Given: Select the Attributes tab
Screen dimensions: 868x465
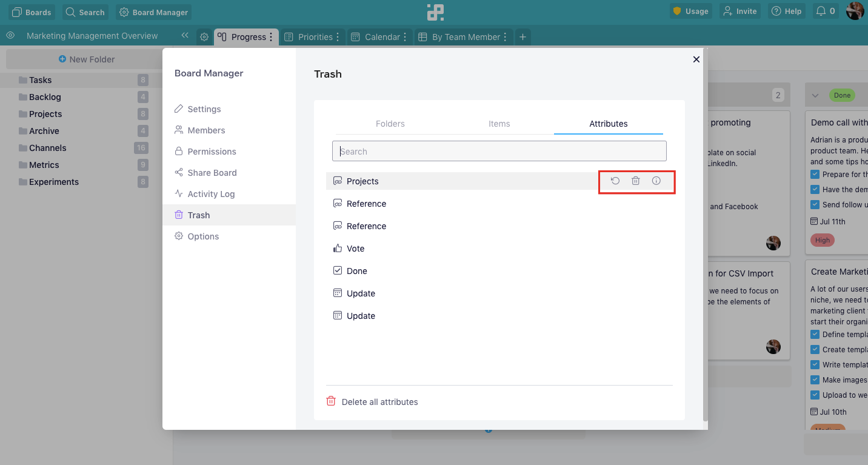Looking at the screenshot, I should point(609,124).
